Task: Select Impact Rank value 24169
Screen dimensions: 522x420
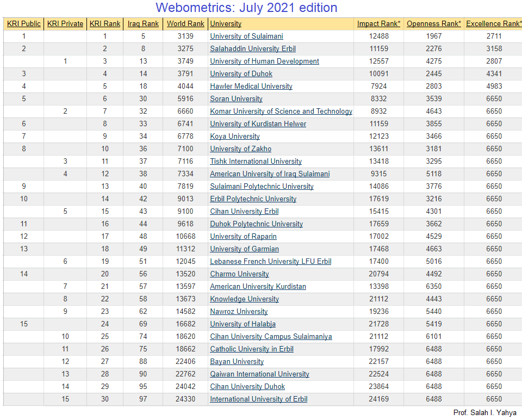Action: [x=378, y=399]
